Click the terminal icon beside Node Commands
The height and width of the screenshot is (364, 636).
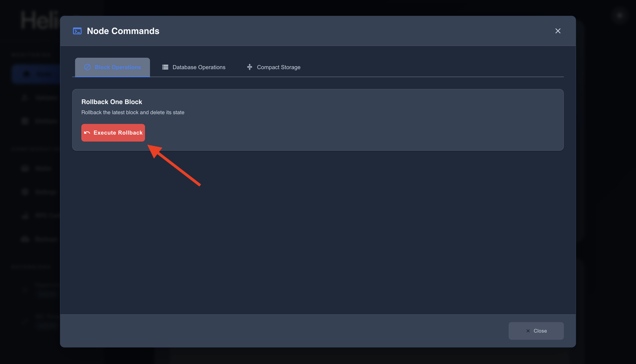pos(77,31)
